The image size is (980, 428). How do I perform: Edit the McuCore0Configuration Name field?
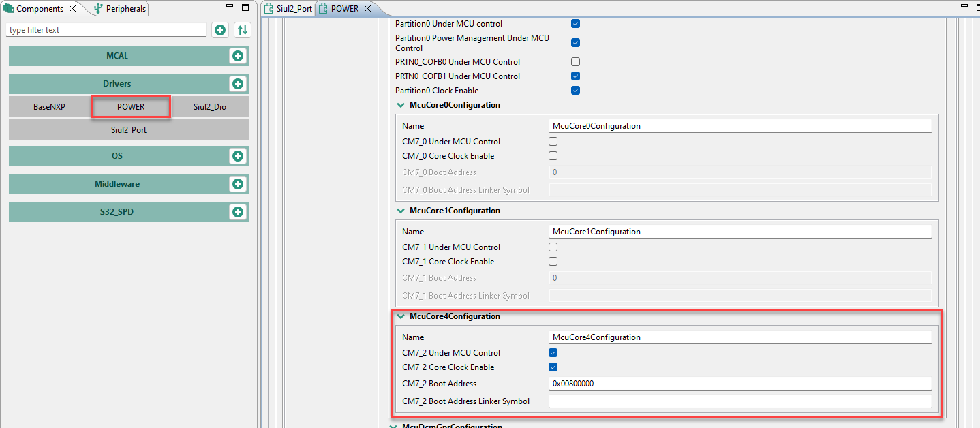[740, 126]
